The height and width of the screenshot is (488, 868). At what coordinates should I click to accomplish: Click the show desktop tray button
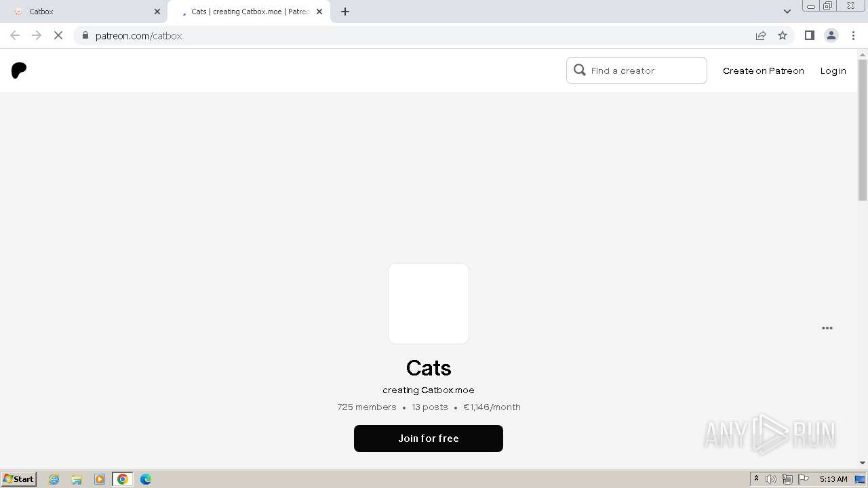[x=860, y=479]
